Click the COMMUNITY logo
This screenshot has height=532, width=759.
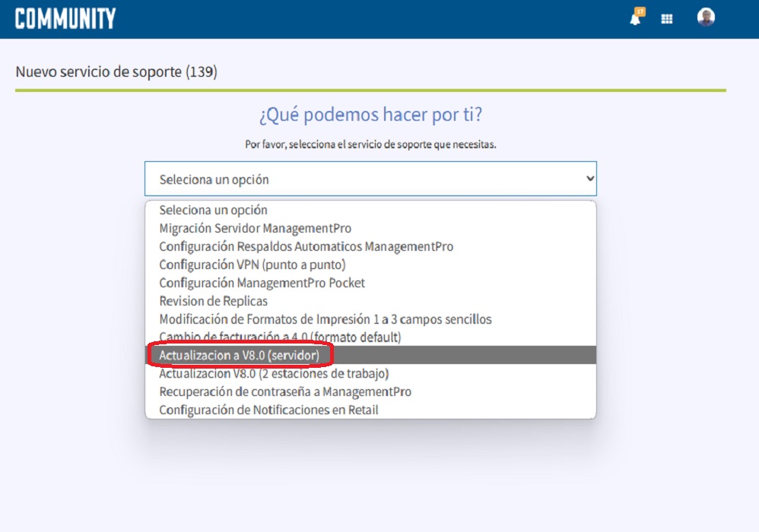pos(64,17)
